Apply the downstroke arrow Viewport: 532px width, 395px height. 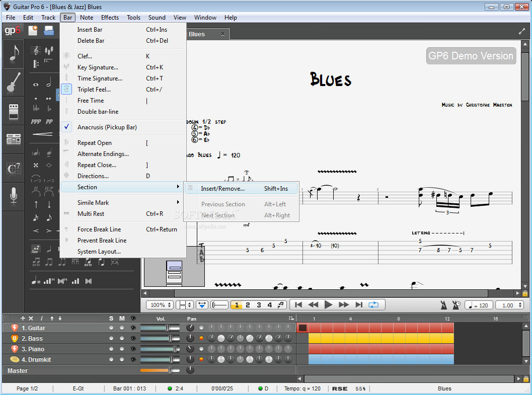click(x=49, y=204)
